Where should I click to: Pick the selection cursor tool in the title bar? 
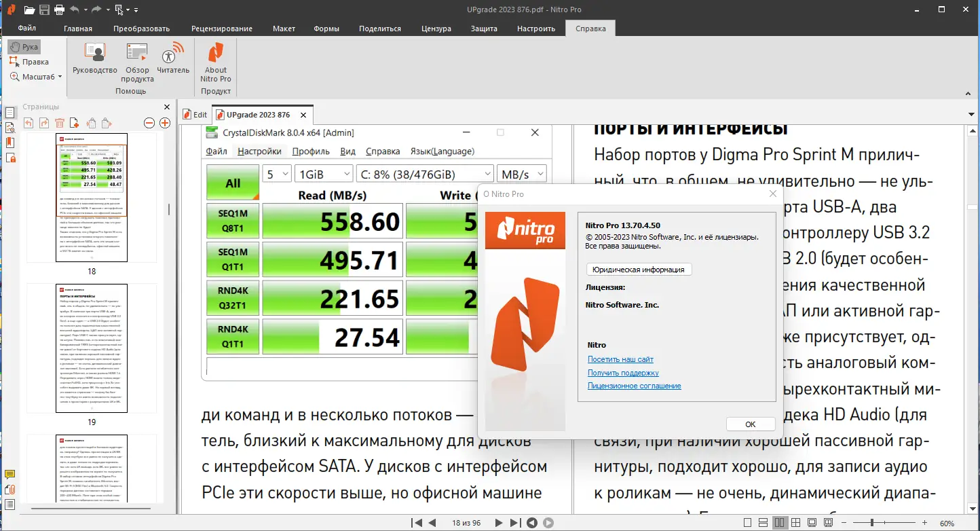coord(120,10)
